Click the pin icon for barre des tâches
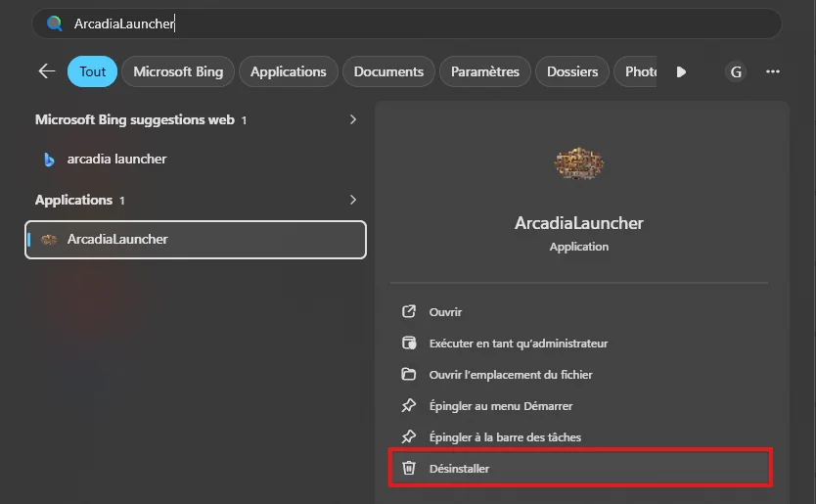The width and height of the screenshot is (816, 504). (x=409, y=436)
